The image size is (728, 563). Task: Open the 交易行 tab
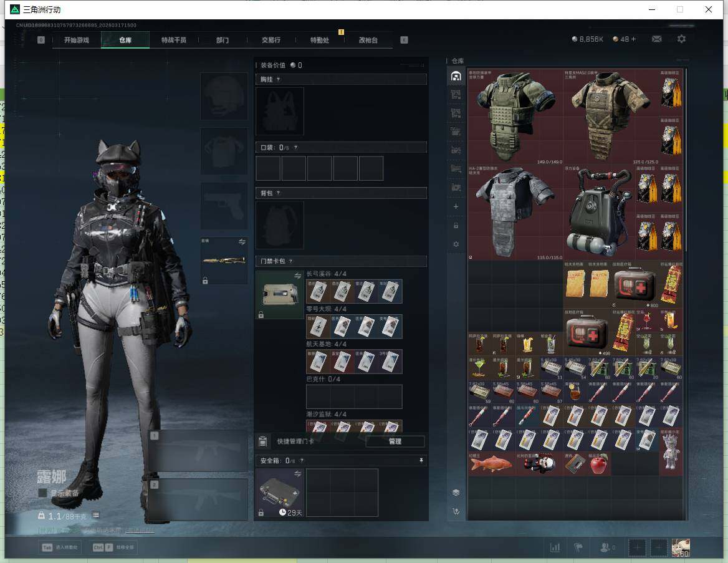[271, 40]
